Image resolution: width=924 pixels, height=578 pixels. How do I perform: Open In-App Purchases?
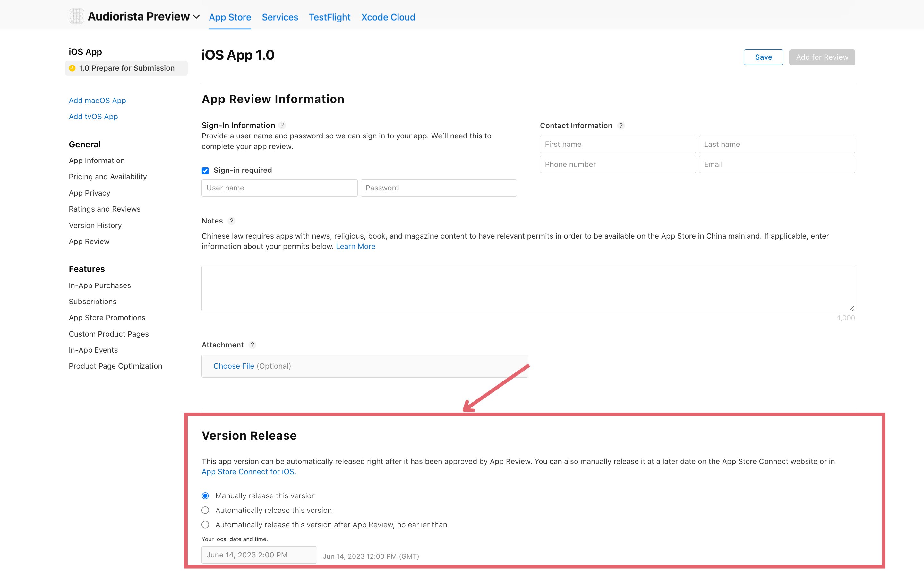coord(100,285)
